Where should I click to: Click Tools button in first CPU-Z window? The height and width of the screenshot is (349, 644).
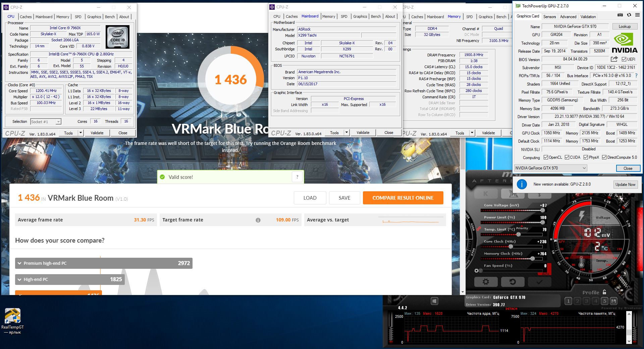coord(68,133)
